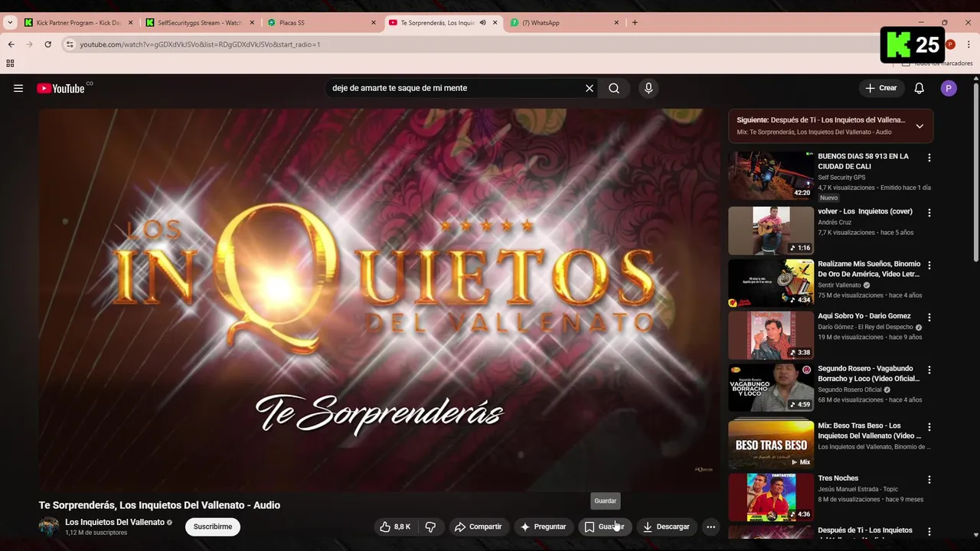Like the video with 8,8 K thumbs up
The width and height of the screenshot is (980, 551).
point(396,527)
